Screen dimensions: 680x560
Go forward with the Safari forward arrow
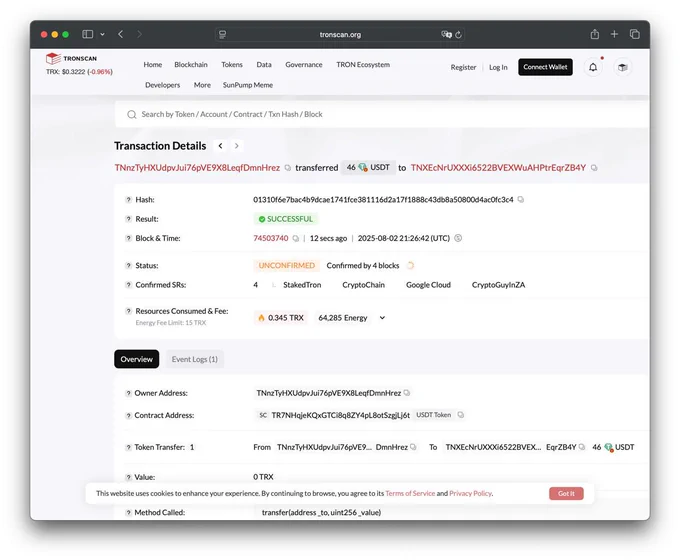pyautogui.click(x=139, y=34)
